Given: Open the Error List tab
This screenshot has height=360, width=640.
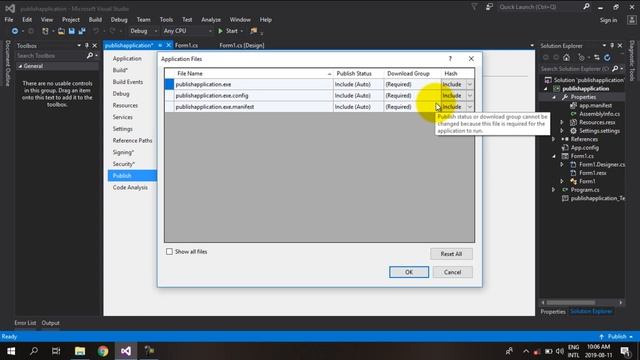Looking at the screenshot, I should pyautogui.click(x=25, y=323).
